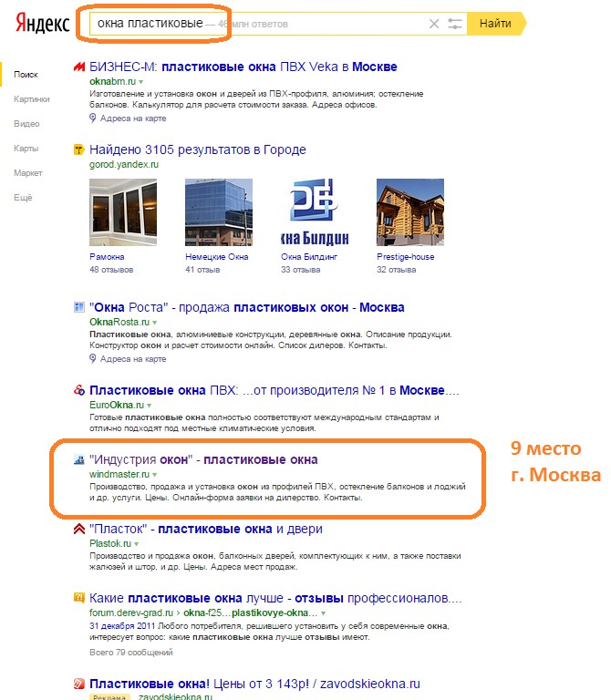Expand dropdown arrow next to OknaRosta.ru
The image size is (611, 700).
pos(154,323)
